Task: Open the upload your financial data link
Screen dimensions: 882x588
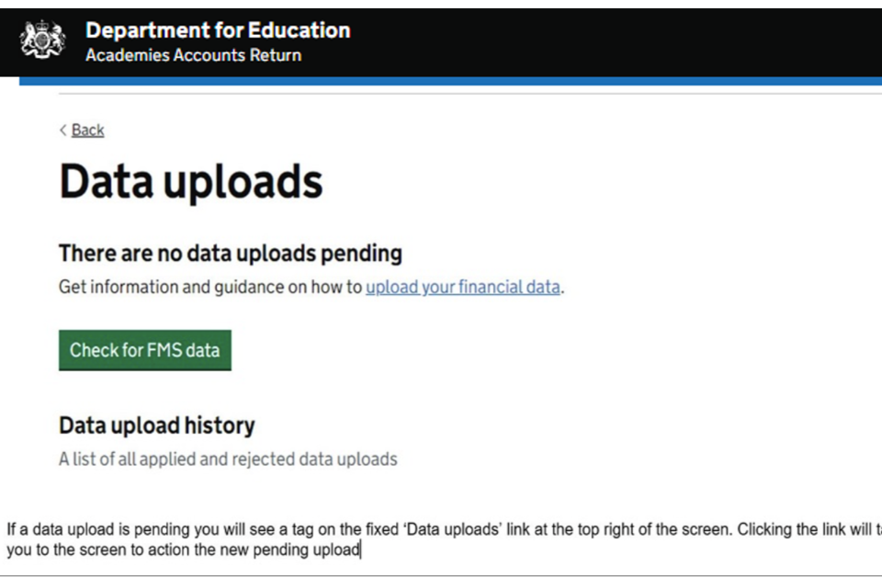Action: [x=463, y=287]
